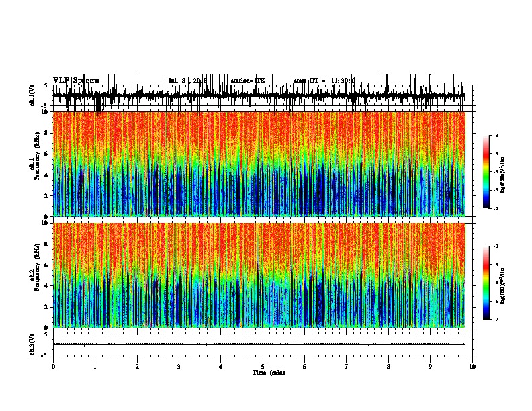The image size is (532, 411).
Task: Click the time axis tick label "6"
Action: (x=305, y=367)
